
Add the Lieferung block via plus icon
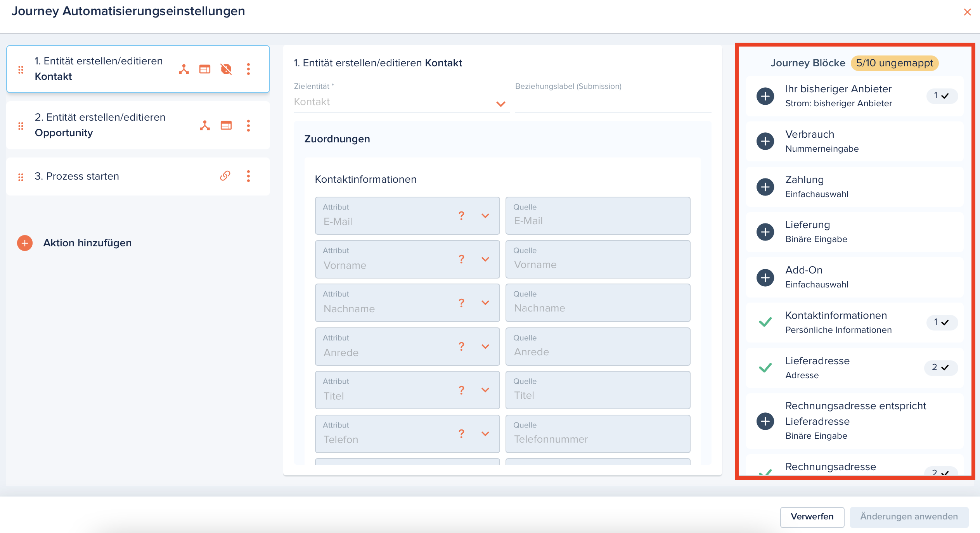[x=765, y=232]
